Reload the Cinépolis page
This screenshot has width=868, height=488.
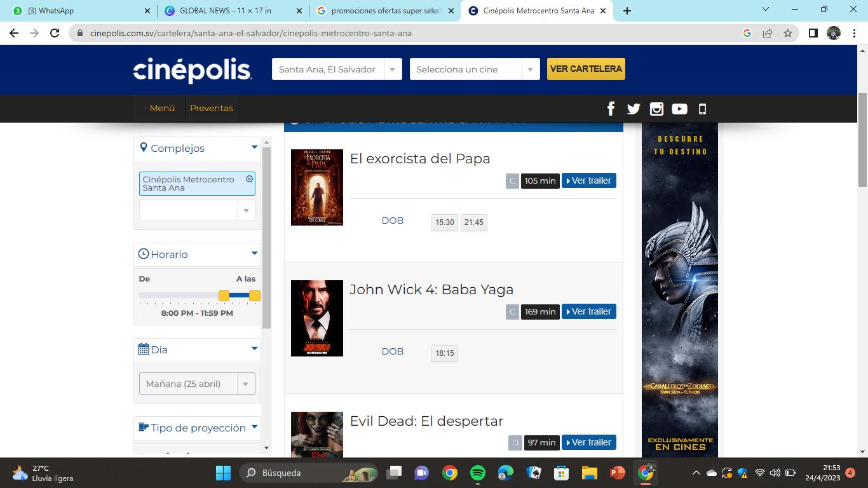55,33
